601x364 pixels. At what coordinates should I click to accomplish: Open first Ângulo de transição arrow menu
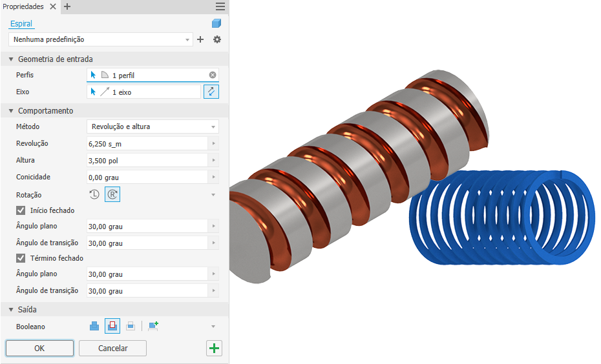(x=213, y=243)
